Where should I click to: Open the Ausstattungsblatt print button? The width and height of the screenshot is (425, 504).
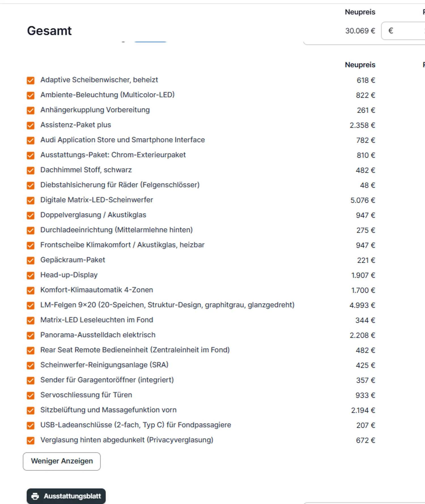point(66,496)
